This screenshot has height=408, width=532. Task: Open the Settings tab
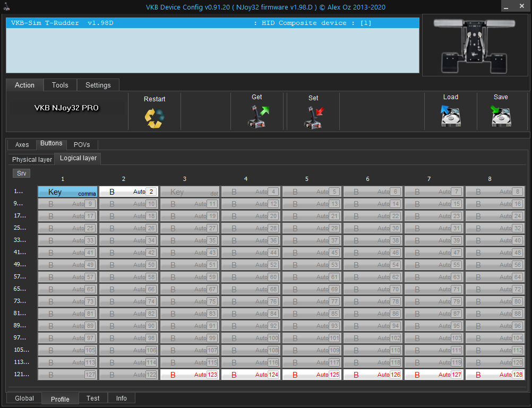[x=98, y=85]
